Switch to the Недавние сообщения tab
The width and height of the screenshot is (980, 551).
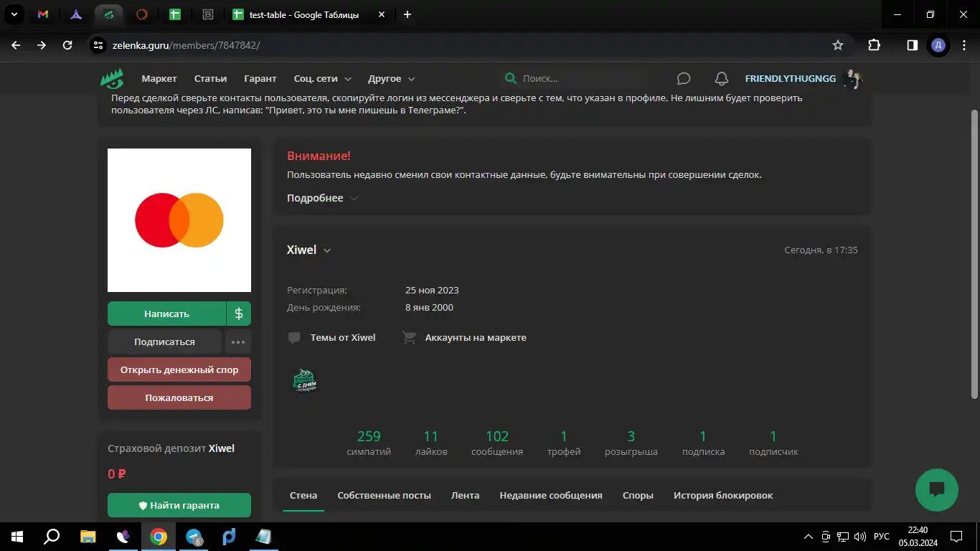(x=551, y=495)
